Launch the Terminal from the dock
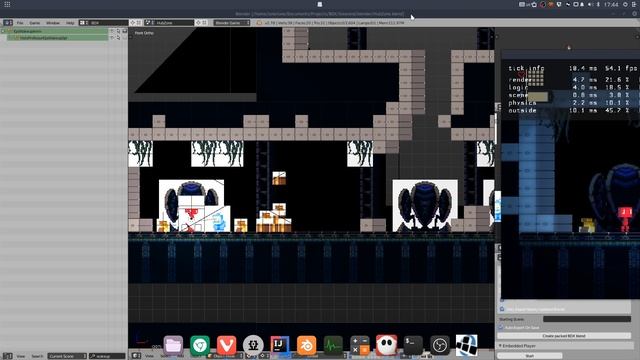 [x=413, y=345]
